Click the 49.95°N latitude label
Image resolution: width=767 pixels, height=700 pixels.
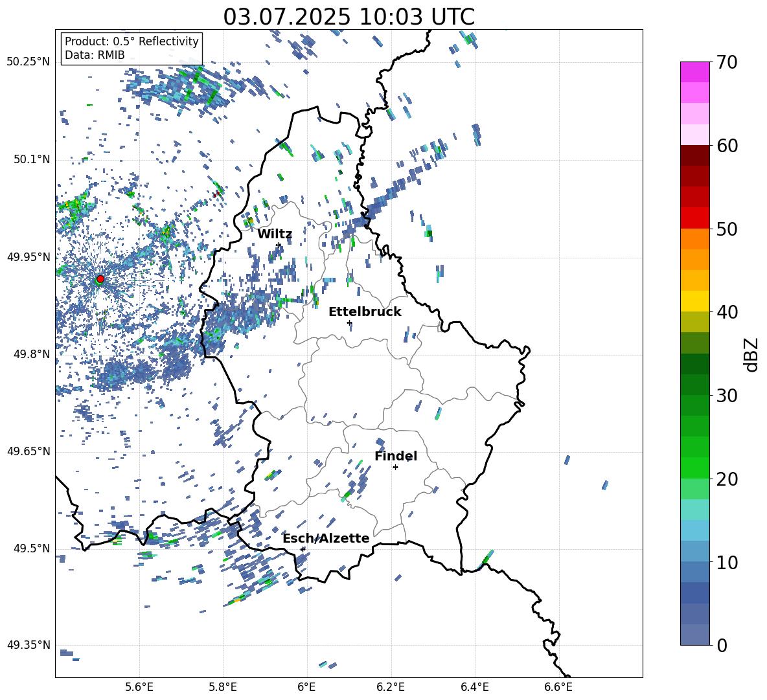click(x=29, y=257)
